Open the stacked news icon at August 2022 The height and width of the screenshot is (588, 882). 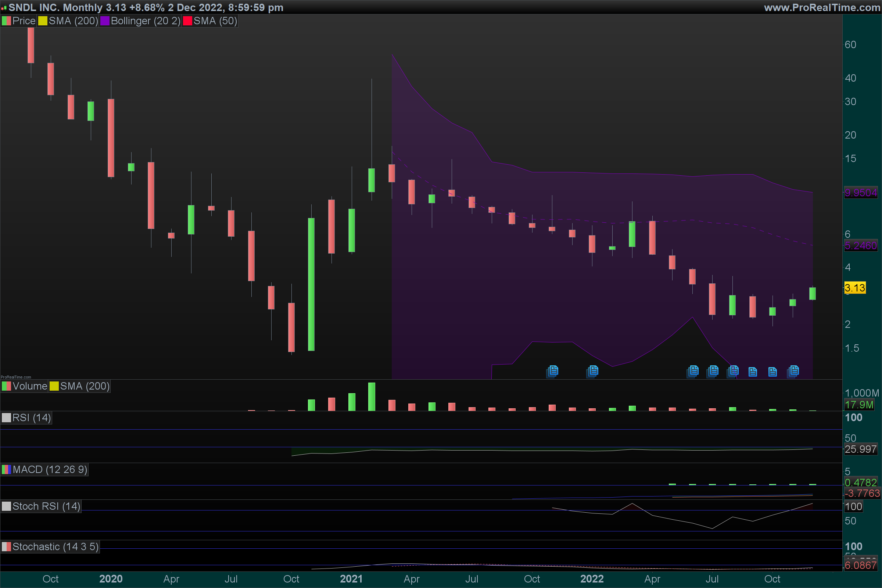tap(733, 371)
